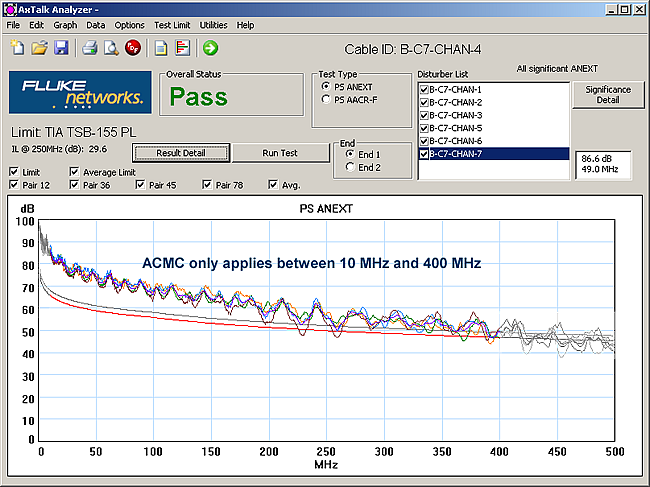Export to PDF with red icon

133,48
